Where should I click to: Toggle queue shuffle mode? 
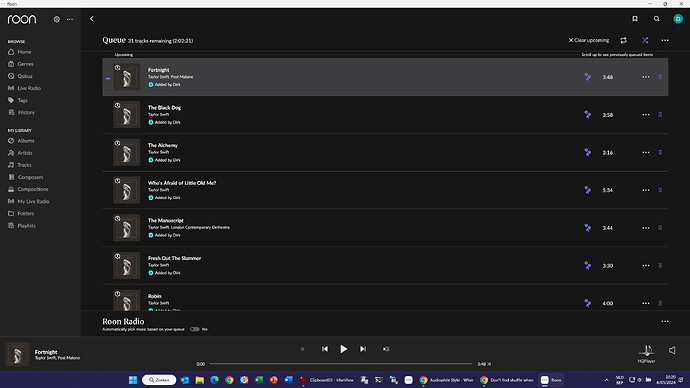coord(645,40)
